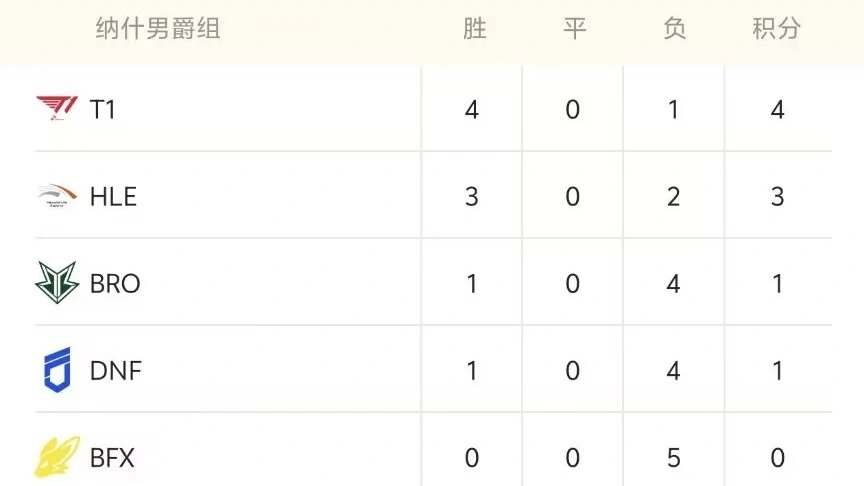The width and height of the screenshot is (864, 486).
Task: Select the BRO team name
Action: point(115,284)
